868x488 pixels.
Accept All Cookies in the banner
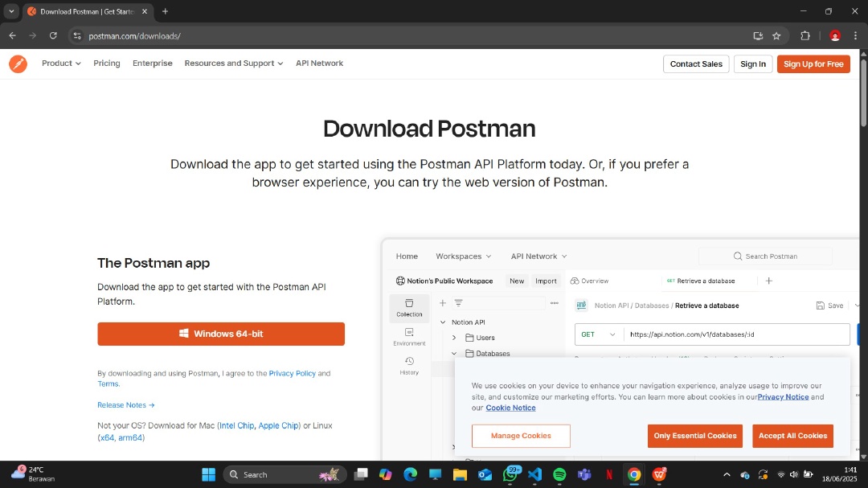tap(792, 436)
